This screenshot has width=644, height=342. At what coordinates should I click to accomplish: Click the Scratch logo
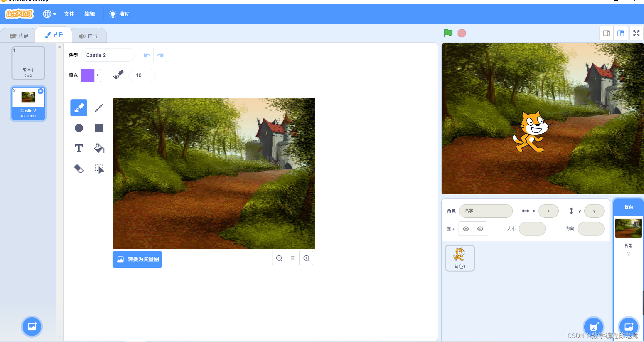tap(19, 14)
